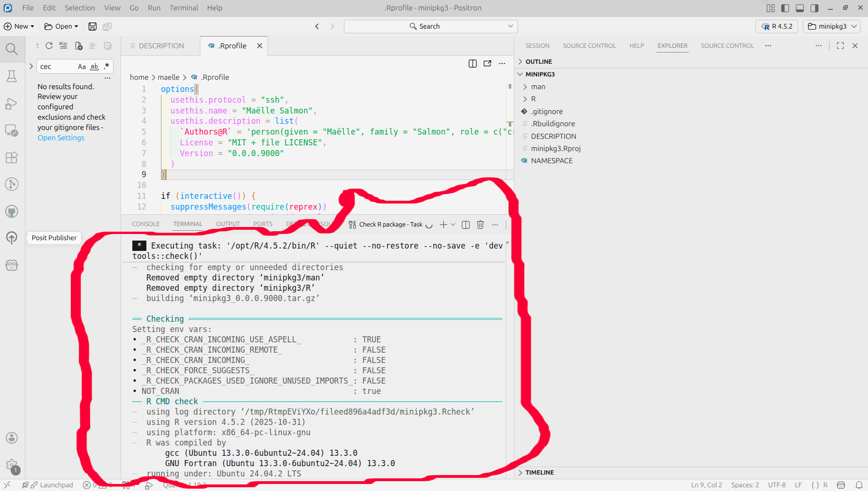Open the .Rprofile in a new window

[x=487, y=63]
